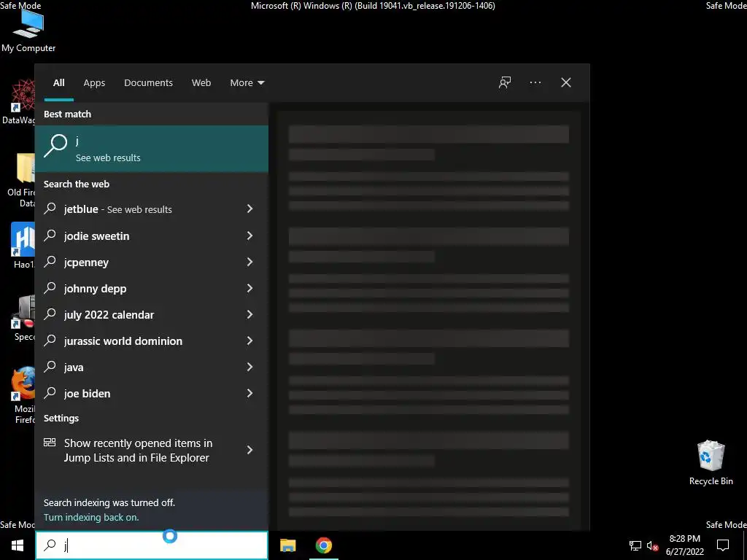
Task: Click the network status tray icon
Action: (x=635, y=545)
